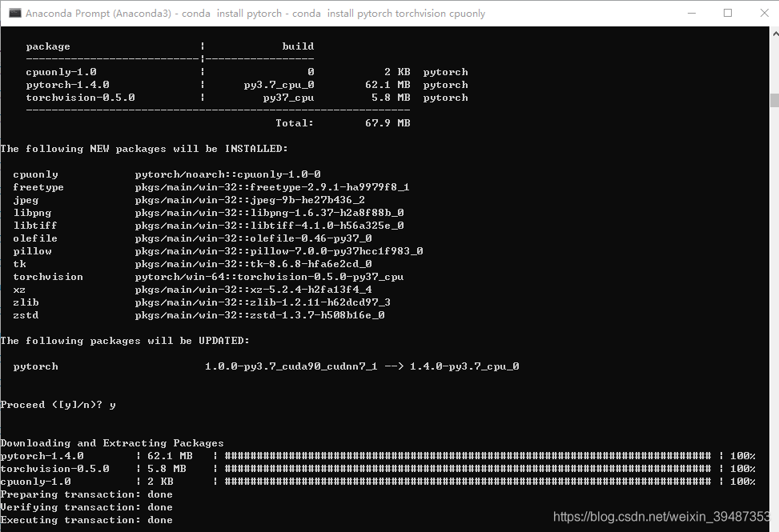Click the 'cpuonly-1.0' package row

point(247,72)
